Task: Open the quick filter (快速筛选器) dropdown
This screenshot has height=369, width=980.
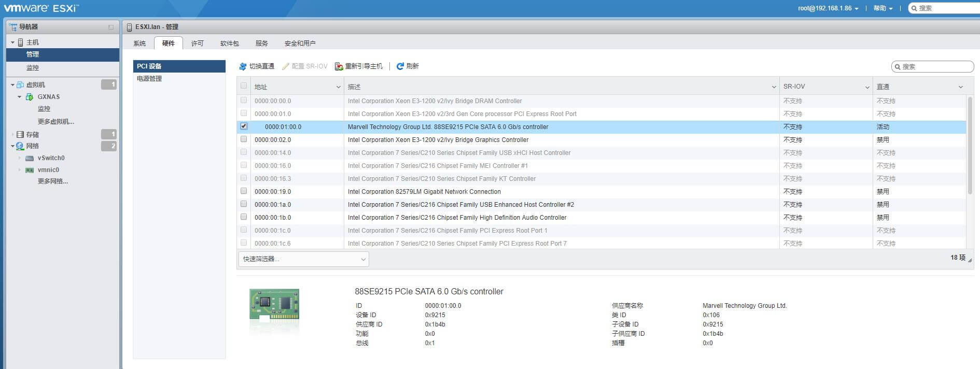Action: click(x=303, y=259)
